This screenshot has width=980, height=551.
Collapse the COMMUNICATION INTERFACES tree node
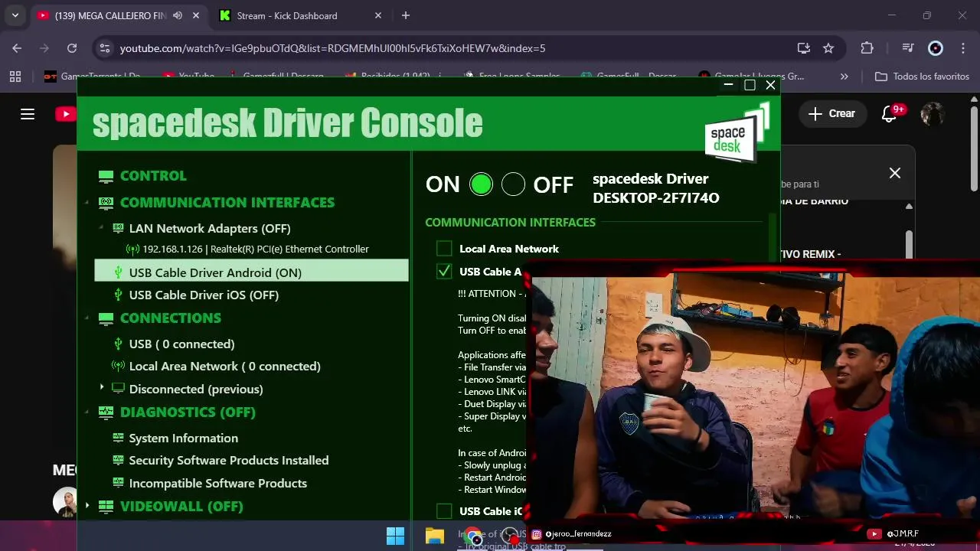(x=87, y=204)
